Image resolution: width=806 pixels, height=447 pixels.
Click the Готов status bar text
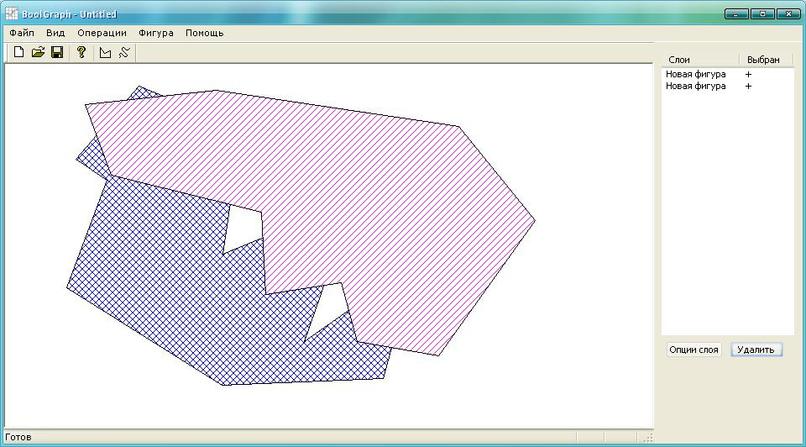[18, 437]
